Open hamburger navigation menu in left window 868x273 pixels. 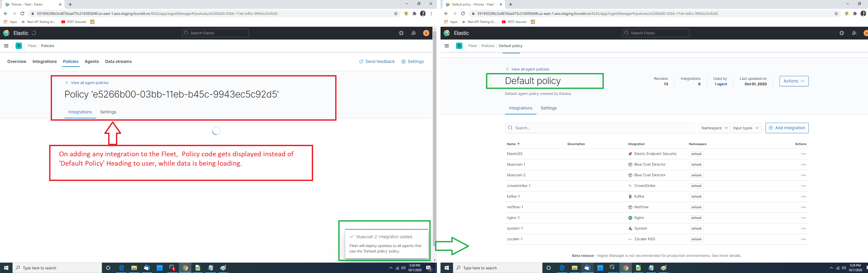pyautogui.click(x=6, y=46)
